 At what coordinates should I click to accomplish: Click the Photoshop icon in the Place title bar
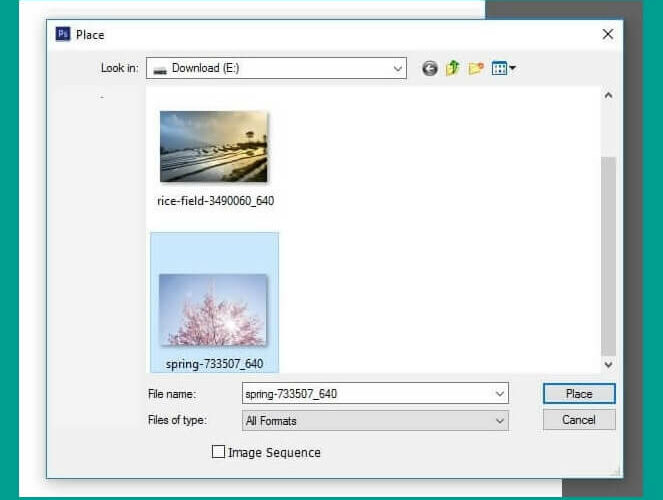[x=63, y=34]
